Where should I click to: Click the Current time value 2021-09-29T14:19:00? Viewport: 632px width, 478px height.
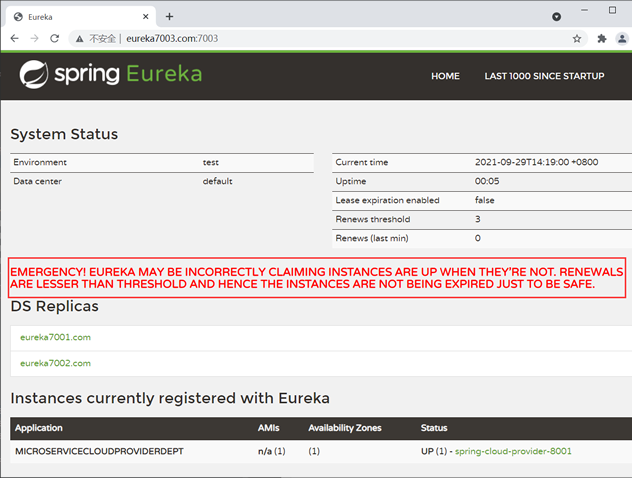coord(536,162)
